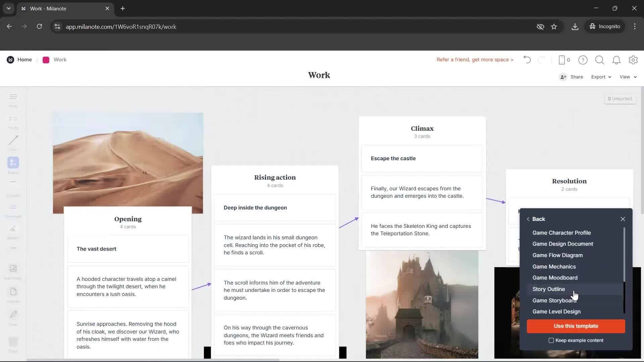Open the Comment tool
The width and height of the screenshot is (644, 362).
(x=13, y=209)
